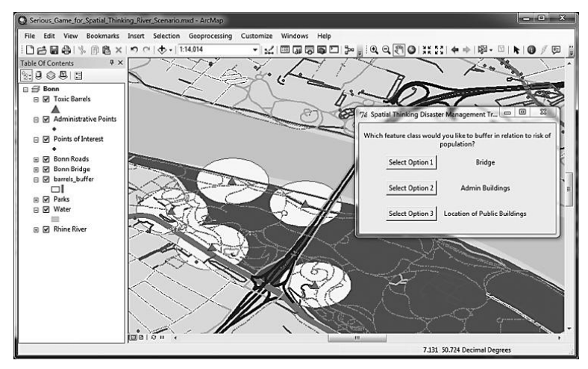Select the Add Data toolbar icon
This screenshot has height=369, width=588.
(163, 50)
